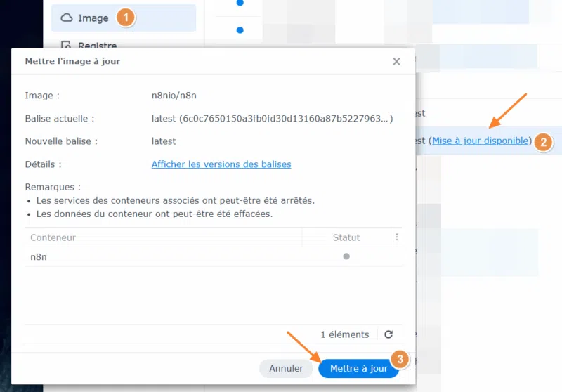Image resolution: width=562 pixels, height=392 pixels.
Task: Click the grey status dot for n8n
Action: 346,256
